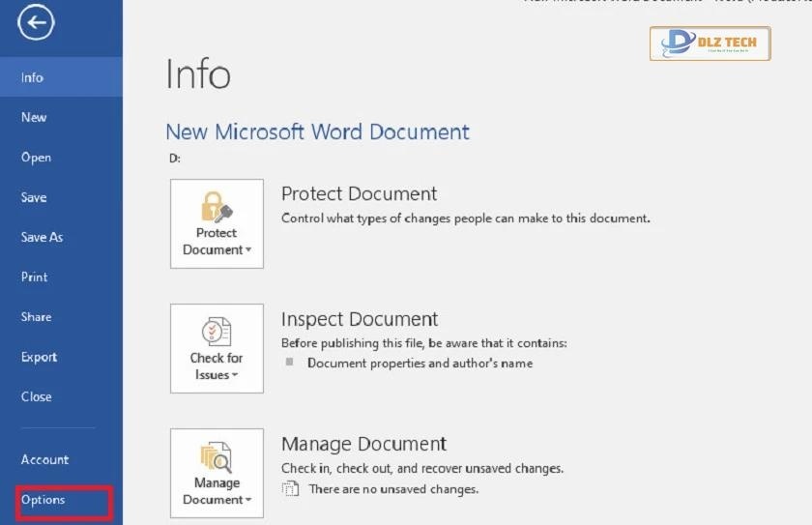Screen dimensions: 812x525
Task: Select the Info tab in sidebar
Action: [x=33, y=77]
